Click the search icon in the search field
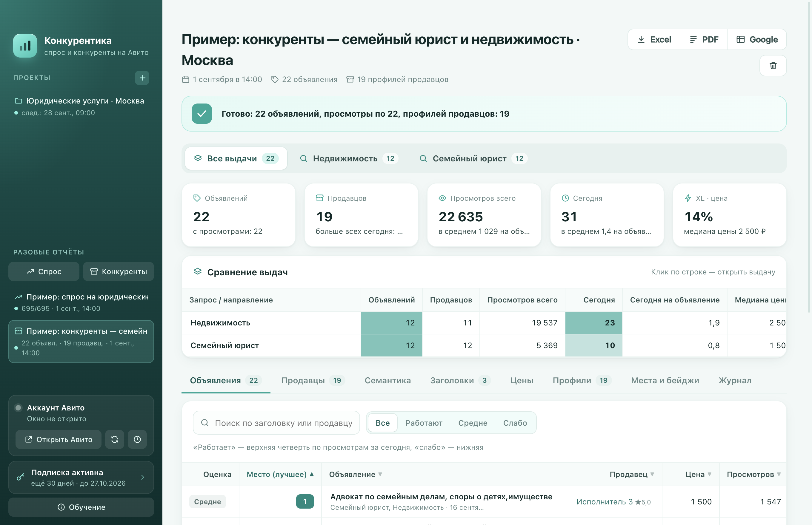812x525 pixels. (x=205, y=423)
